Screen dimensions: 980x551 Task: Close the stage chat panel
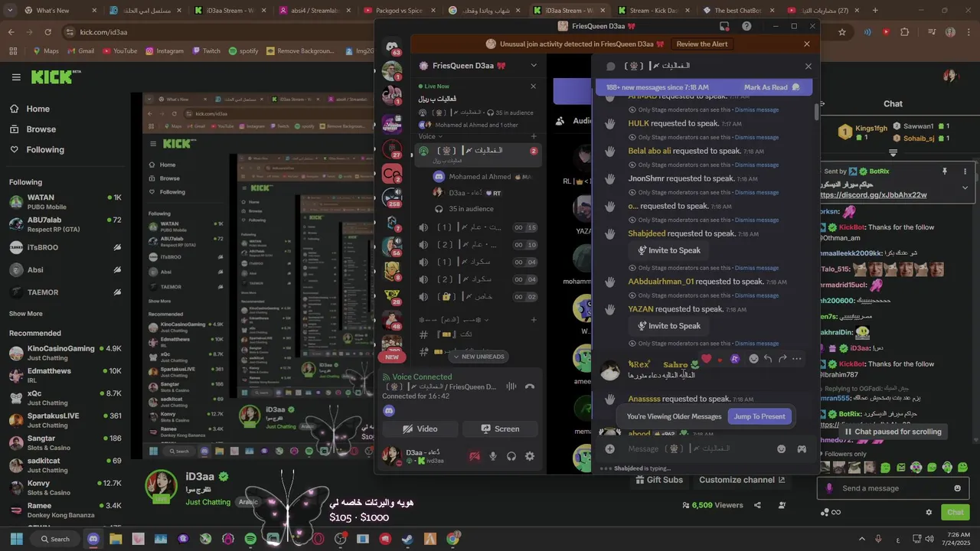point(808,66)
